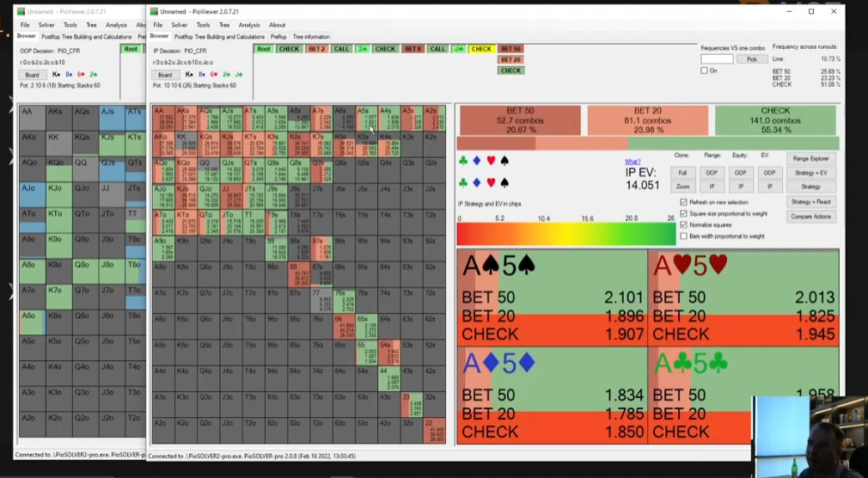This screenshot has width=868, height=478.
Task: Select the green club in the upper suit row
Action: 463,161
